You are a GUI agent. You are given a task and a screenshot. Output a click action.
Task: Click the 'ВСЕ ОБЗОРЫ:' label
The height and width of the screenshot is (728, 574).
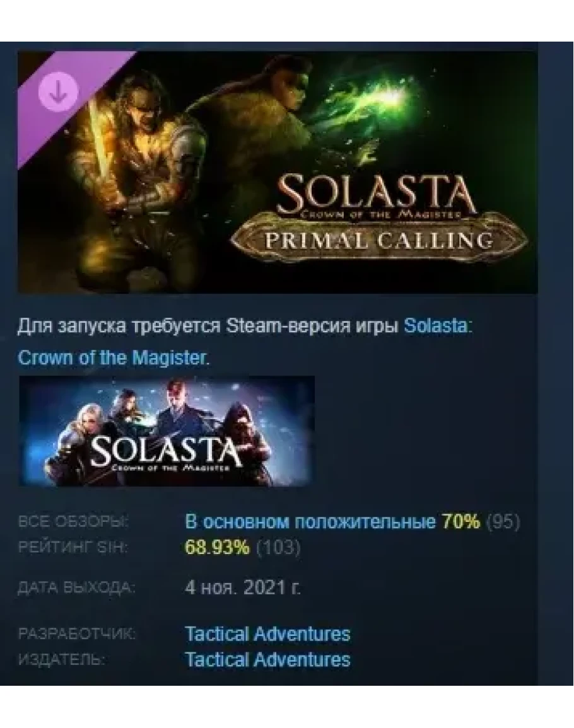[73, 522]
